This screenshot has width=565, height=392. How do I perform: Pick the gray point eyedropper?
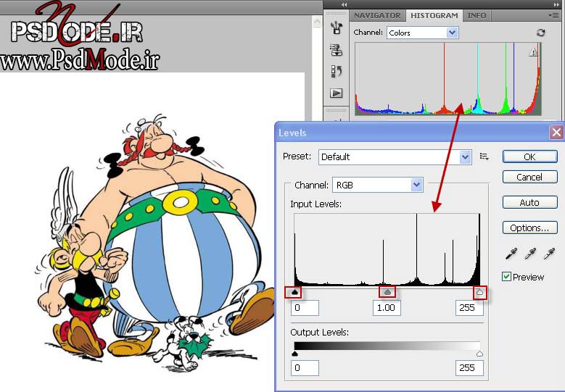point(529,254)
